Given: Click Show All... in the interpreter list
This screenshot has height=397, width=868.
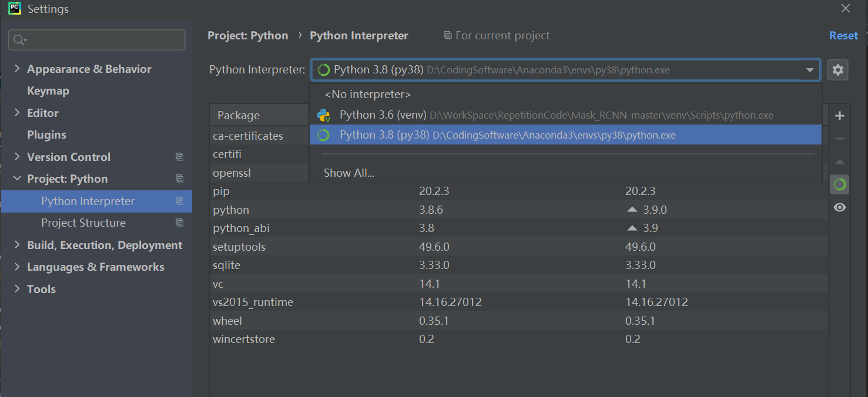Looking at the screenshot, I should point(349,173).
